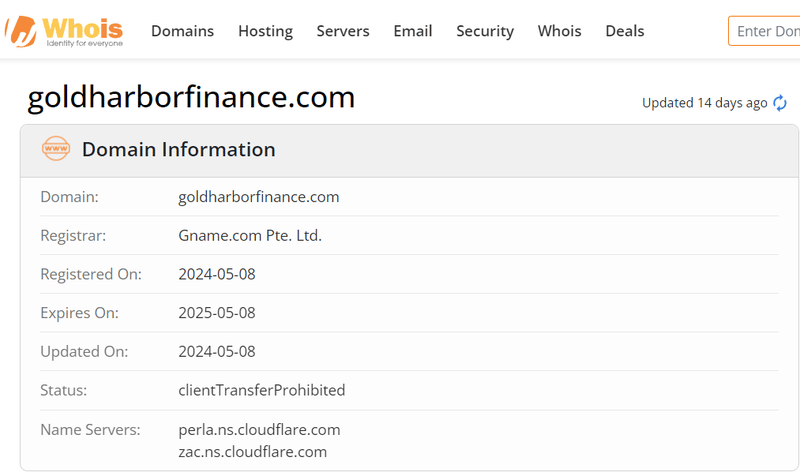Click the Domain Information section header

[178, 150]
